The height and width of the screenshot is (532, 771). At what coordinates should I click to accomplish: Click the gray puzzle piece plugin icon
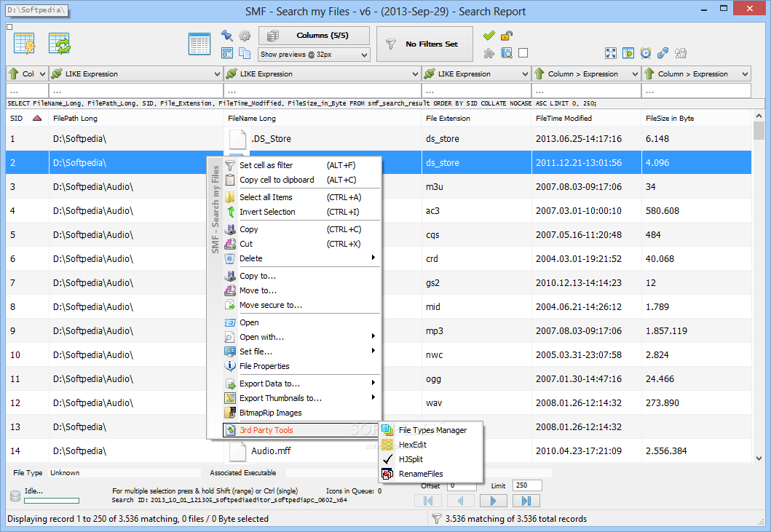pyautogui.click(x=489, y=53)
